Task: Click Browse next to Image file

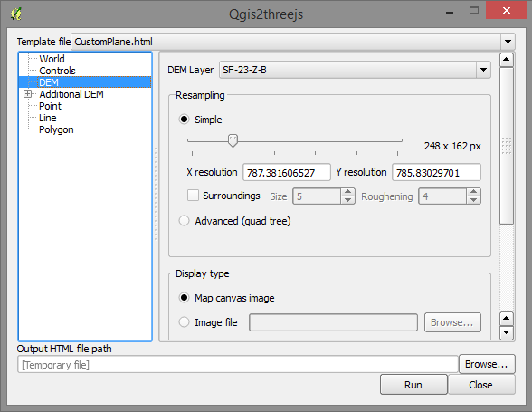Action: click(452, 322)
